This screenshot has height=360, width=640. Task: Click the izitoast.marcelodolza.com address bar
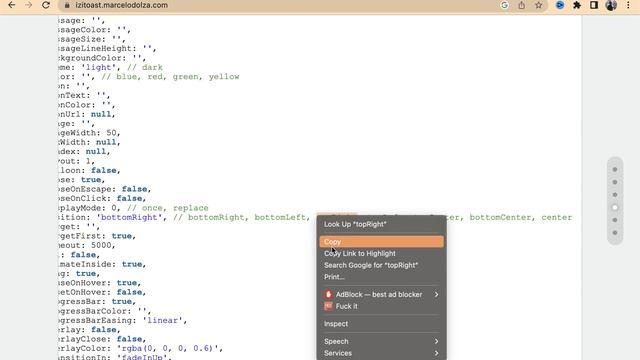(121, 5)
